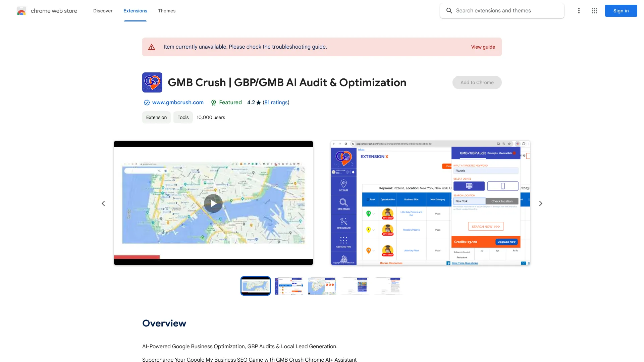
Task: Open the Google apps grid icon
Action: pos(594,11)
